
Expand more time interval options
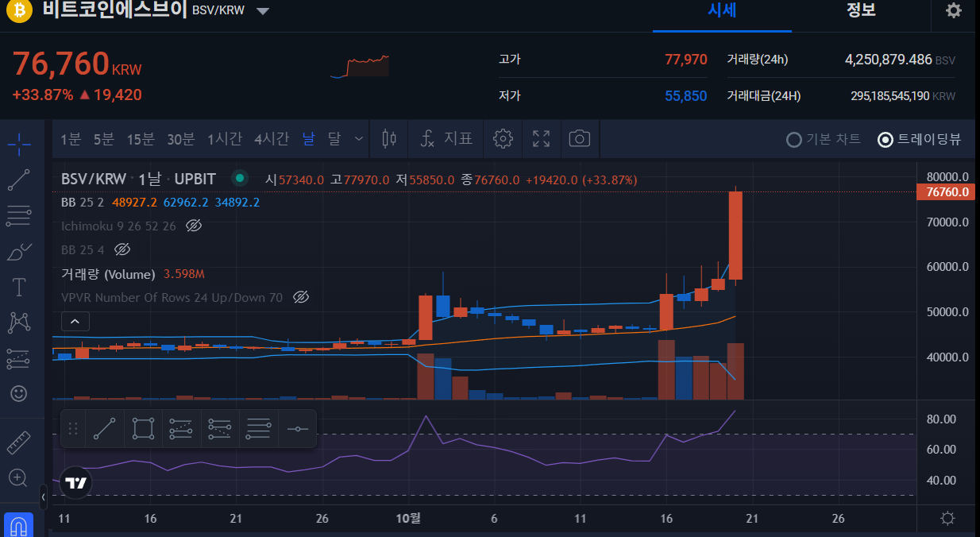359,139
